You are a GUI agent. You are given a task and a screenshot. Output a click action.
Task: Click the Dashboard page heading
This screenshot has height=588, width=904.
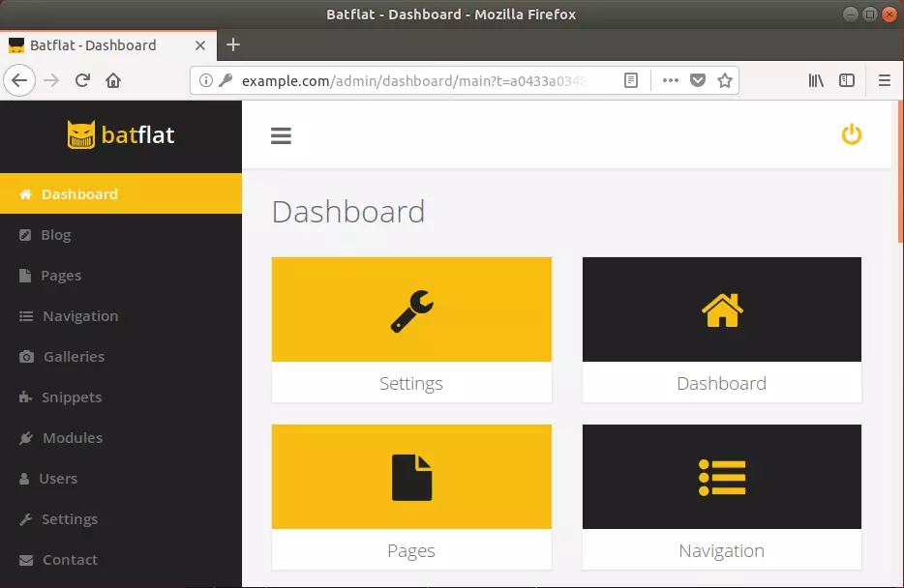click(x=348, y=212)
